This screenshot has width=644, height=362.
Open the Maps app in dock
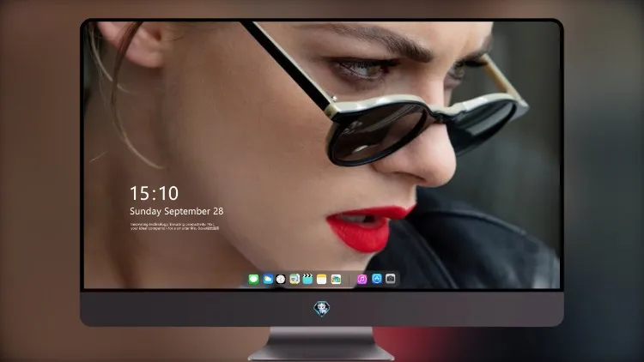[x=295, y=279]
